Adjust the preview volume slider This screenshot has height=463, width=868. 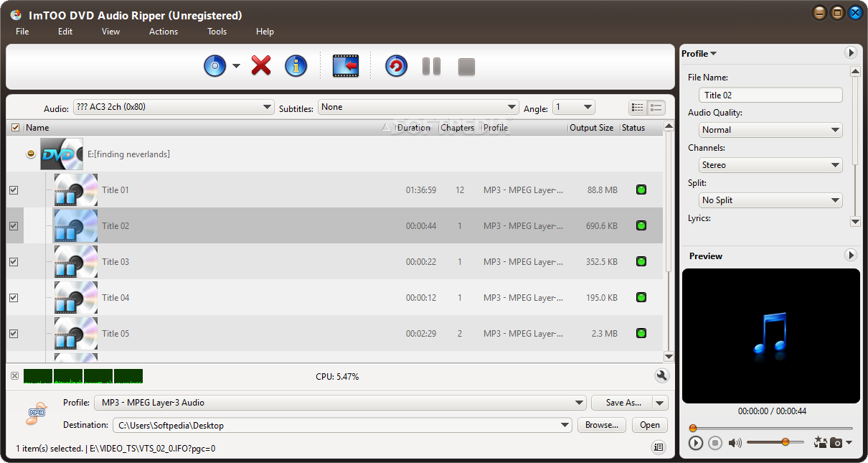(x=775, y=442)
